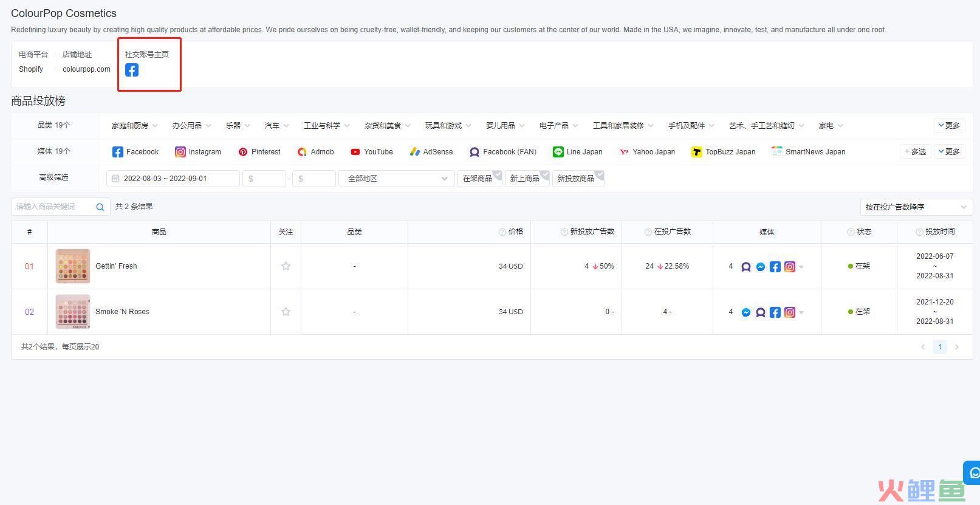This screenshot has height=505, width=980.
Task: Click the search magnifier icon
Action: [100, 207]
